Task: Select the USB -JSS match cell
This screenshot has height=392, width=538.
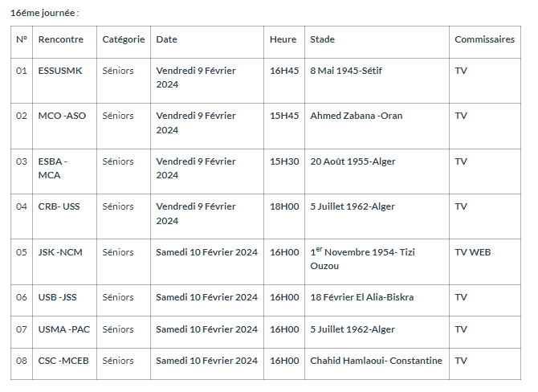Action: tap(59, 297)
